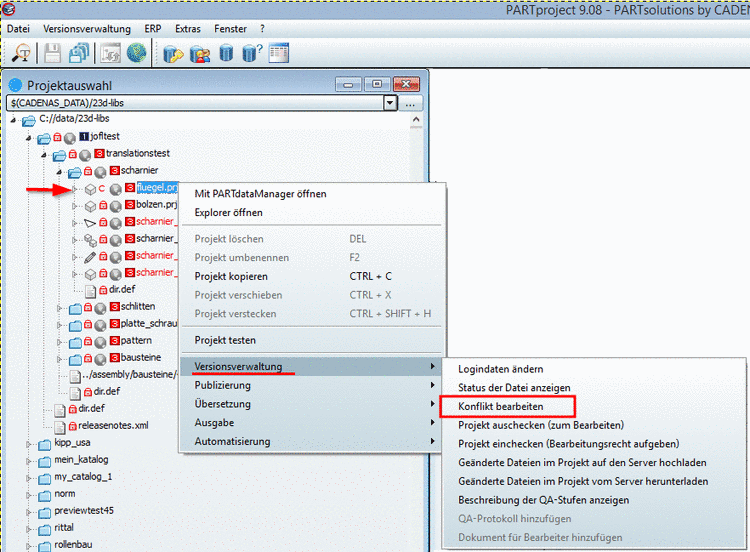This screenshot has width=750, height=552.
Task: Open the Übersetzung submenu
Action: click(311, 404)
